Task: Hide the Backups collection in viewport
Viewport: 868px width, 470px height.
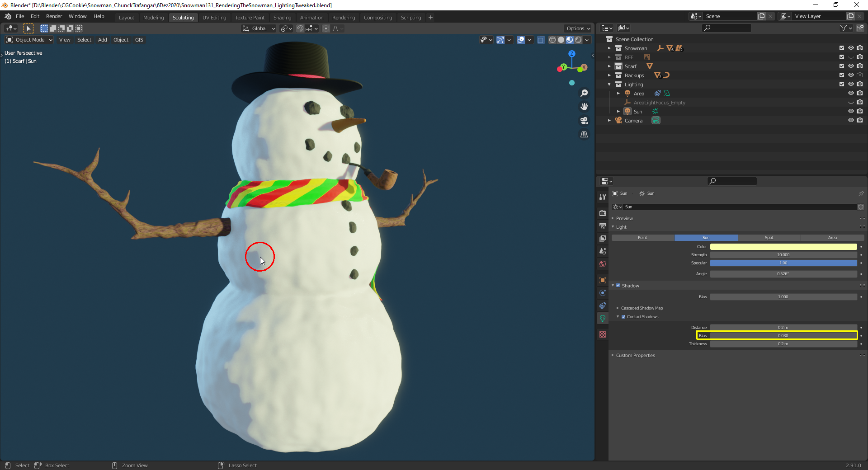Action: [851, 75]
